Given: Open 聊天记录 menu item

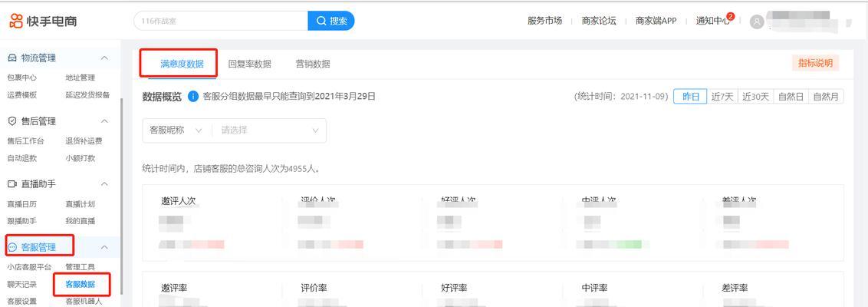Looking at the screenshot, I should coord(22,284).
